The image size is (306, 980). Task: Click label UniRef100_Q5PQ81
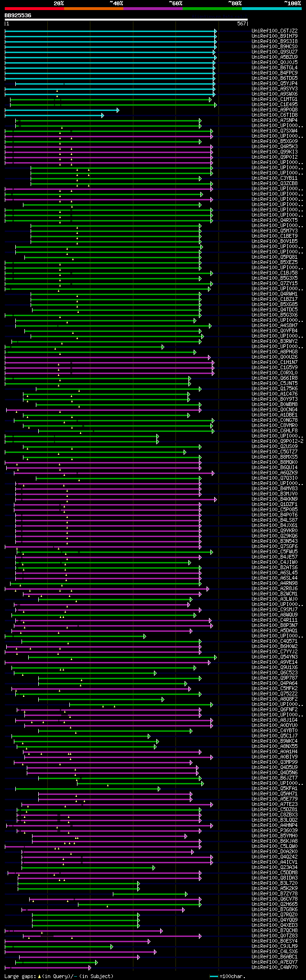pyautogui.click(x=274, y=257)
